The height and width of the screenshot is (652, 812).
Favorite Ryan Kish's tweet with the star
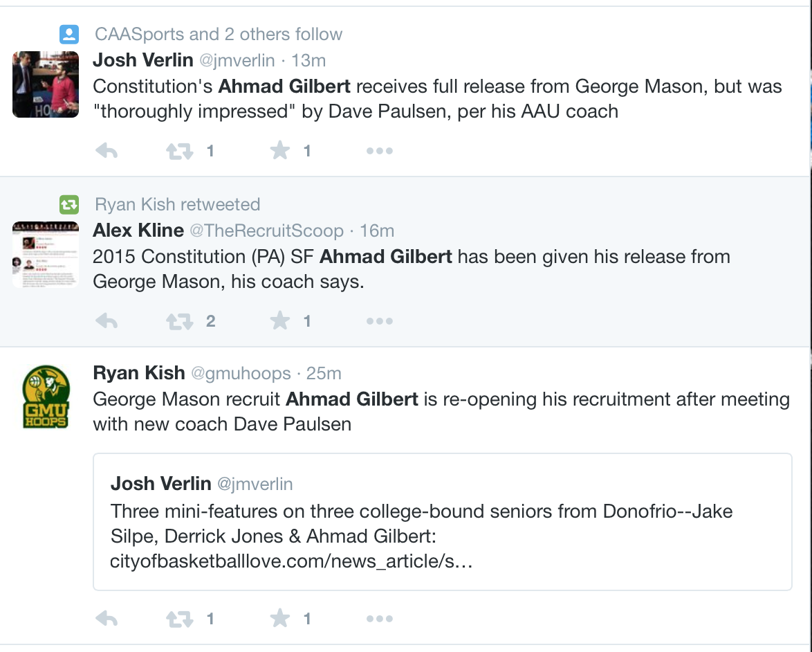279,618
